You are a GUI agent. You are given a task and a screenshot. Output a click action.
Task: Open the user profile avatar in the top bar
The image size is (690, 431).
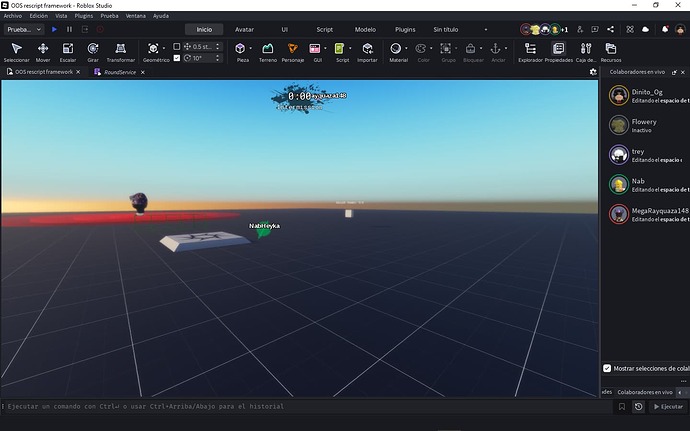pos(680,29)
